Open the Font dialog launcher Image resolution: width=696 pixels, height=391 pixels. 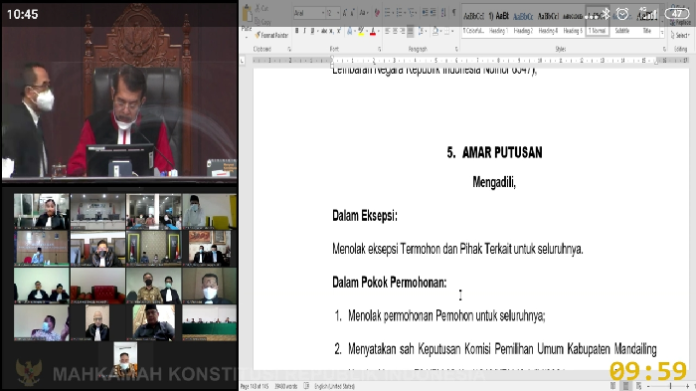[380, 49]
